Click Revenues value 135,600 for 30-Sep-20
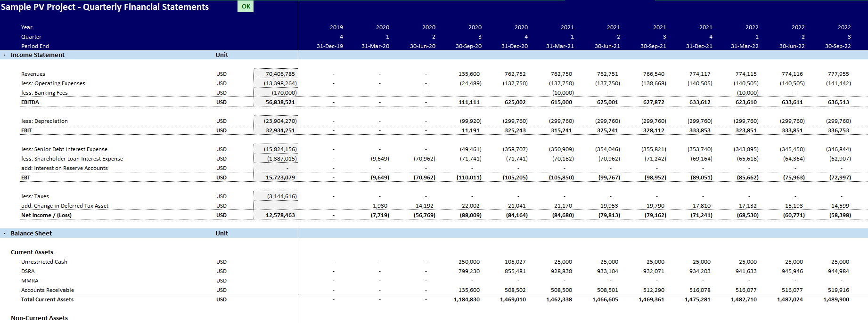This screenshot has width=868, height=323. 469,74
